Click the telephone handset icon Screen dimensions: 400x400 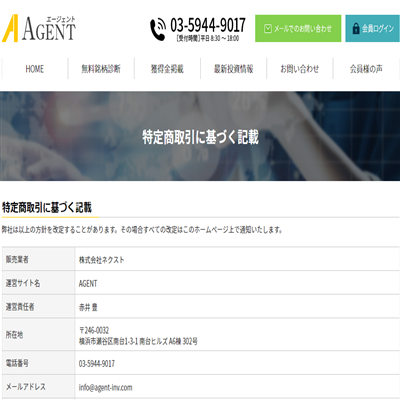(158, 30)
